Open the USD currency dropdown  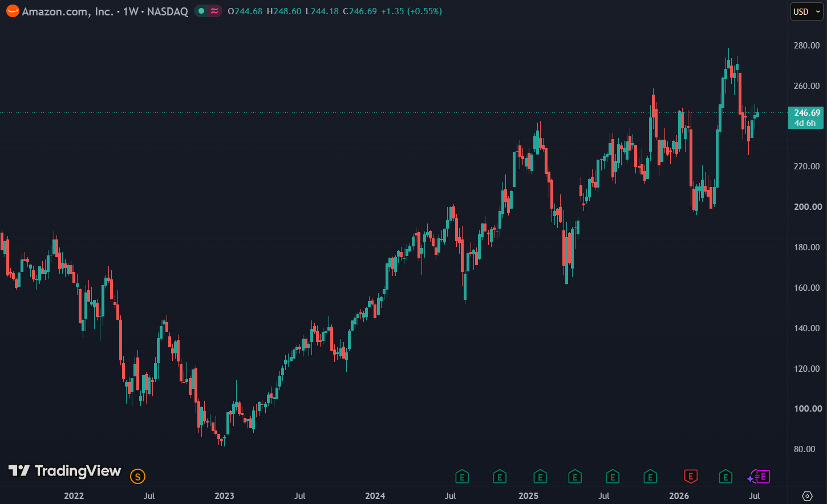pyautogui.click(x=806, y=11)
